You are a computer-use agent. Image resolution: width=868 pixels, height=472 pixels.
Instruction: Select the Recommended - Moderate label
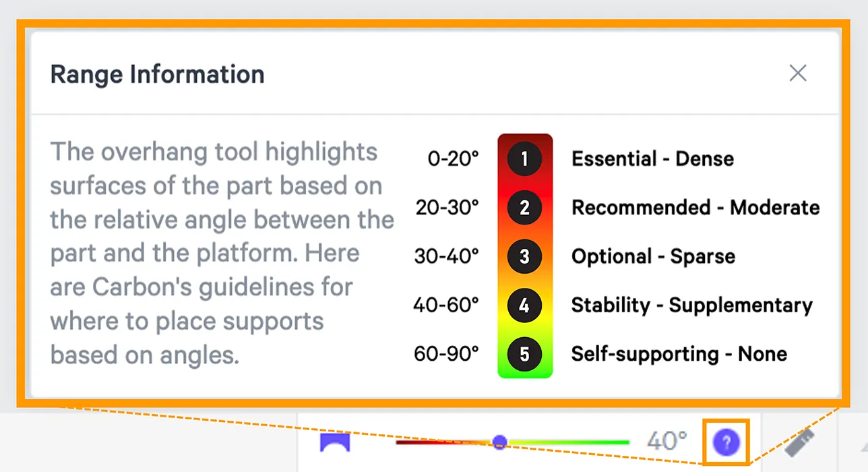[695, 208]
